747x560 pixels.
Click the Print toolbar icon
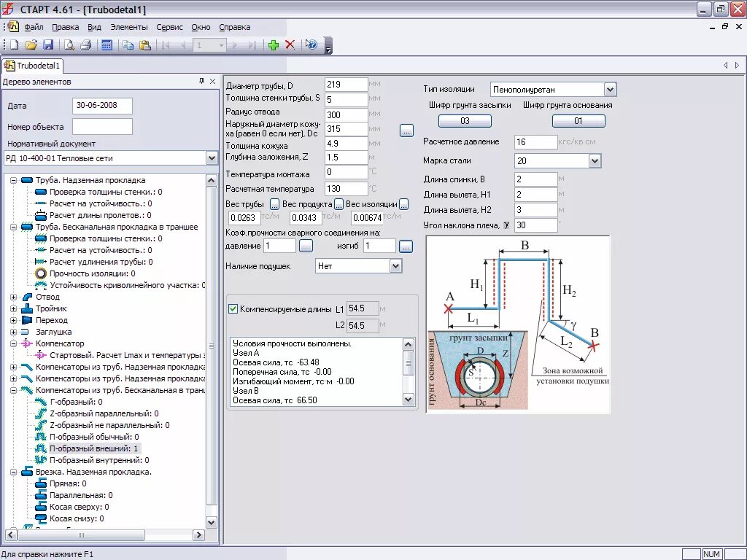(x=86, y=44)
